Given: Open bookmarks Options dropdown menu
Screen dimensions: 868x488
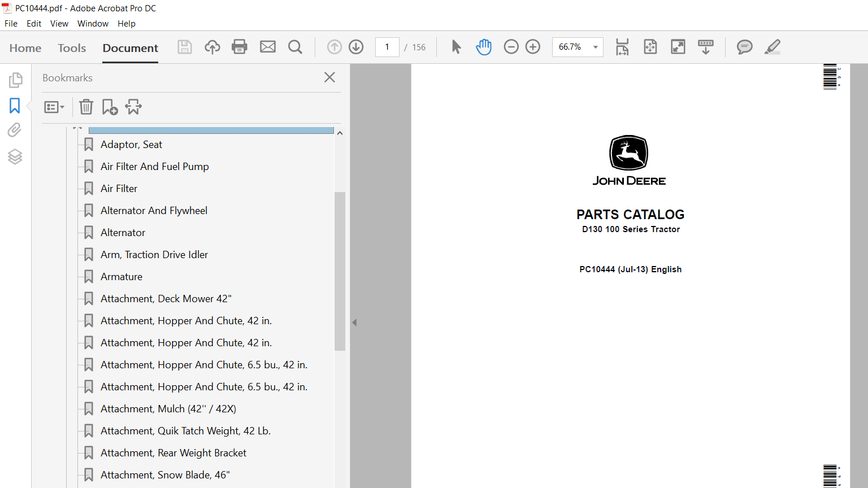Looking at the screenshot, I should [x=54, y=107].
